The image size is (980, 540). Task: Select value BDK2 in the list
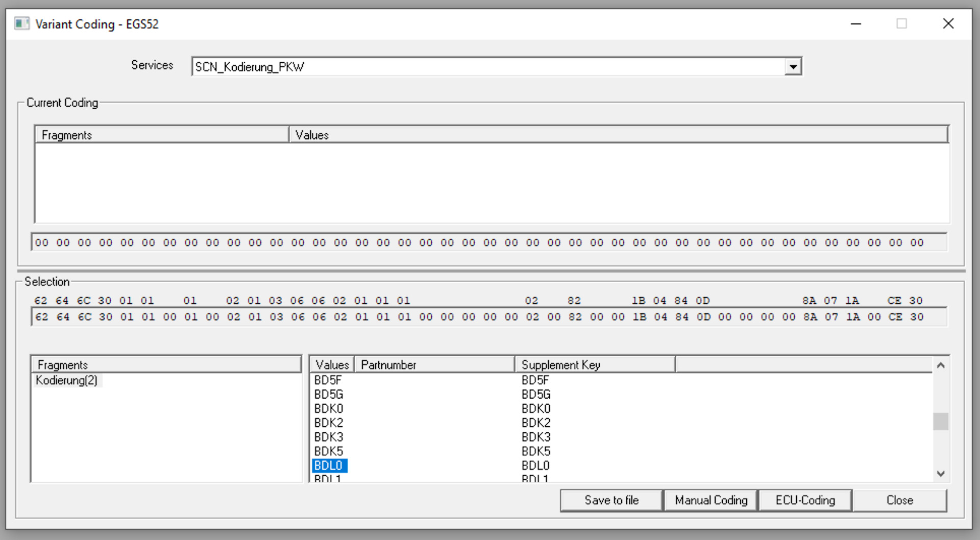coord(329,423)
